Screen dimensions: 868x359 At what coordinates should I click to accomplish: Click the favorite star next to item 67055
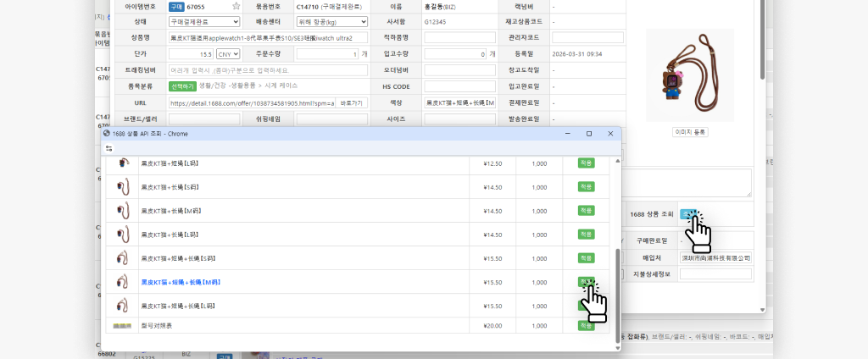(x=236, y=7)
